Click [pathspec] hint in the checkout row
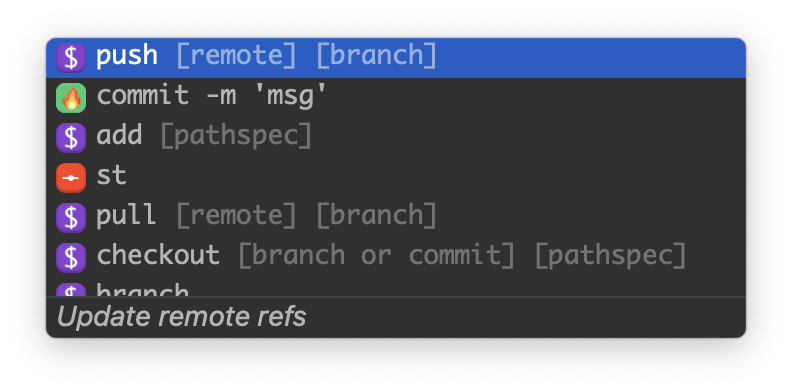This screenshot has width=792, height=392. tap(610, 256)
